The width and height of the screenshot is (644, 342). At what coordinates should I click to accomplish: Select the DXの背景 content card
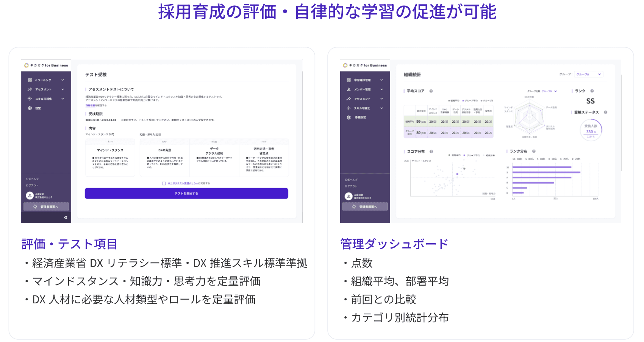164,158
